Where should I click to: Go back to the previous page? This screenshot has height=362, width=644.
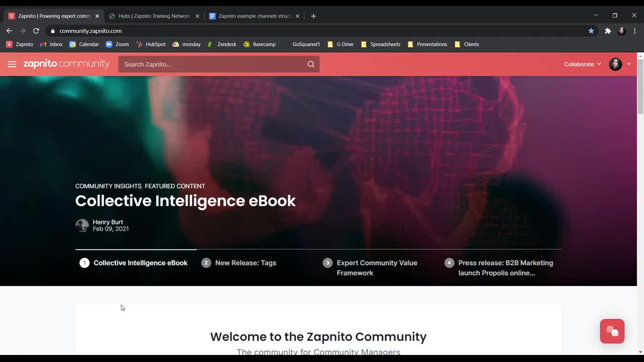(9, 31)
